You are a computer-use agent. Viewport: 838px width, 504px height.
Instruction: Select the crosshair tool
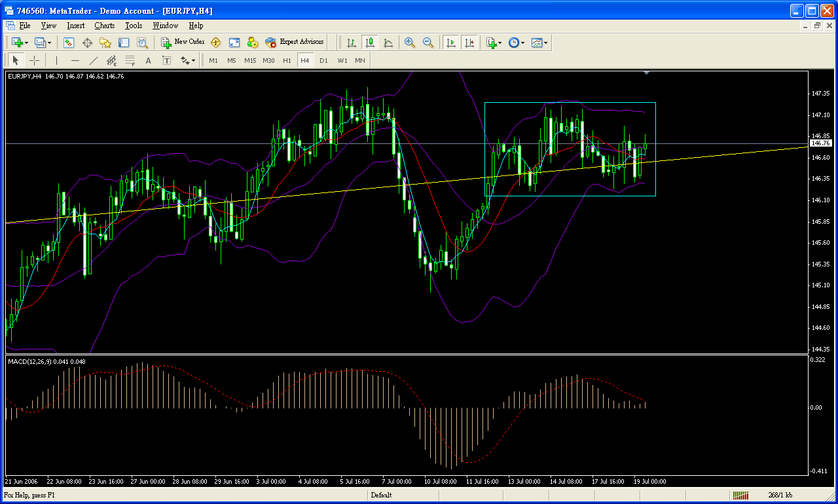click(35, 60)
